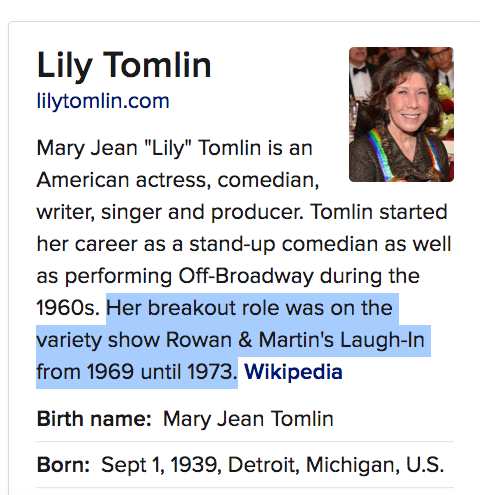
Task: Click the Lily Tomlin heading title
Action: [x=124, y=66]
